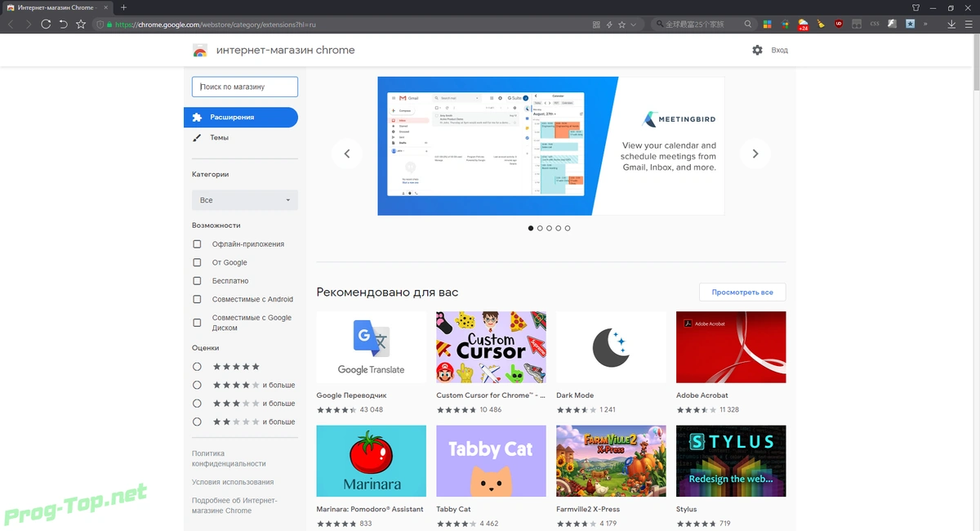Click the browser back arrow

coord(11,25)
